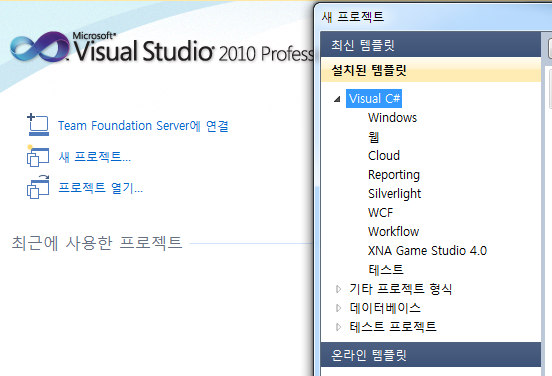Open the '프로젝트 열기...' link

coord(101,188)
